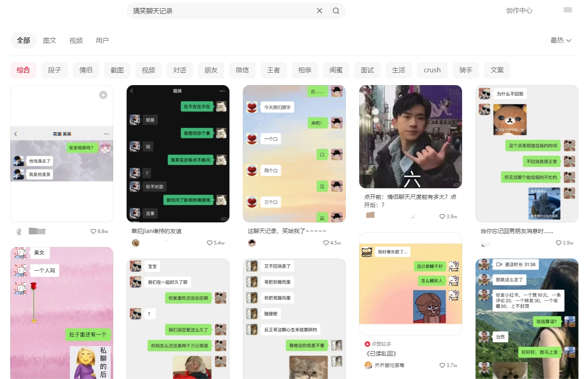The image size is (588, 379).
Task: Select the 情侣 filter chip
Action: 86,70
